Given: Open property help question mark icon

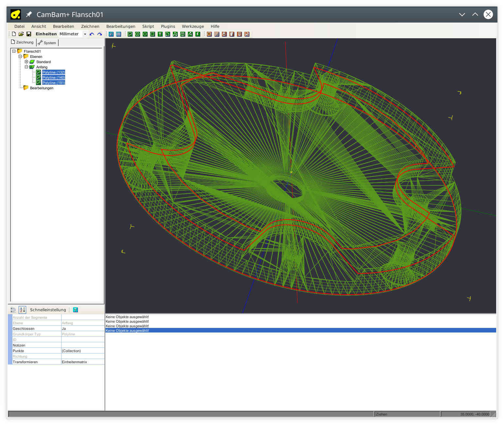Looking at the screenshot, I should (x=76, y=310).
